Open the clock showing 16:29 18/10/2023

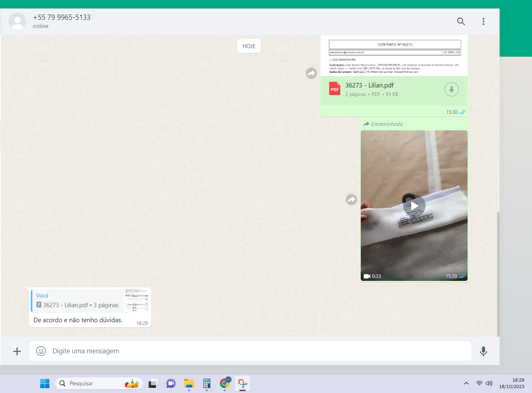click(512, 383)
